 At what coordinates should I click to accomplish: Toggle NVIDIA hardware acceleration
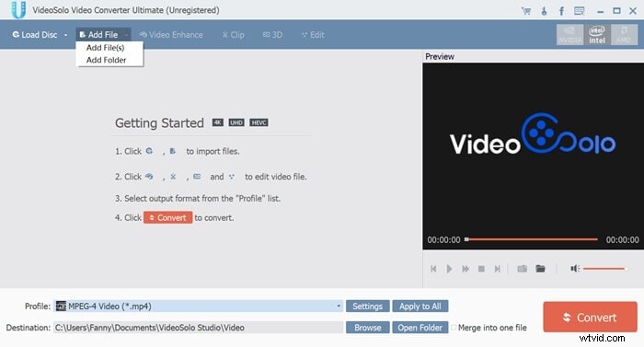tap(570, 35)
